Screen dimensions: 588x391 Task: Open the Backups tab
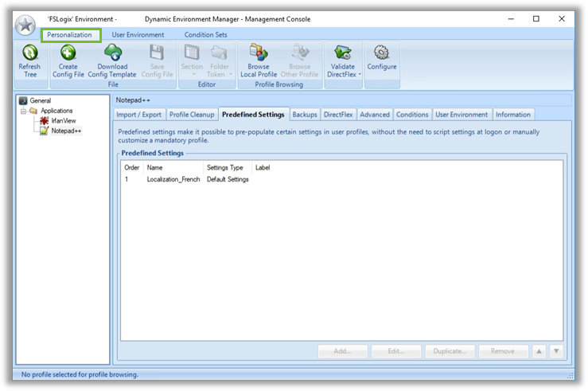click(x=305, y=115)
